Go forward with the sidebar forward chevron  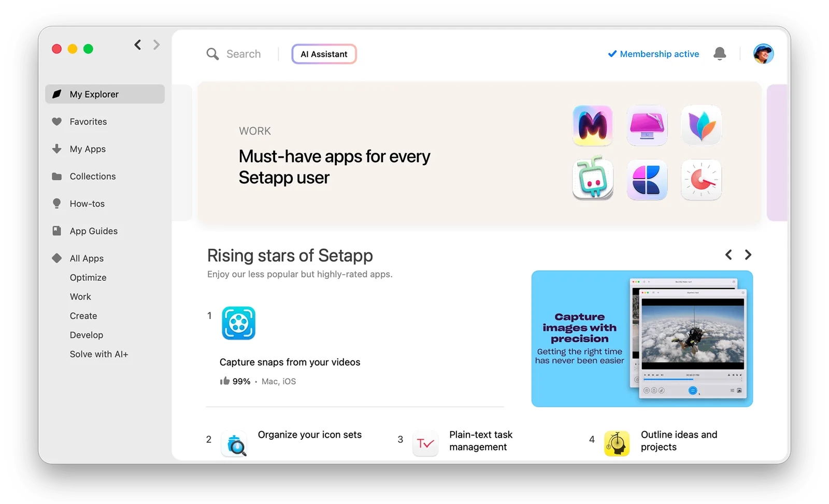(x=156, y=45)
